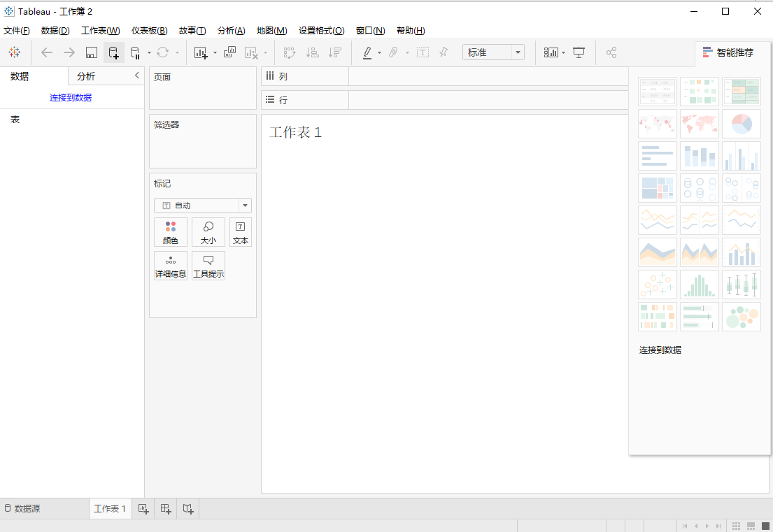Open Color (颜色) on the Marks card
The image size is (773, 532).
point(170,232)
